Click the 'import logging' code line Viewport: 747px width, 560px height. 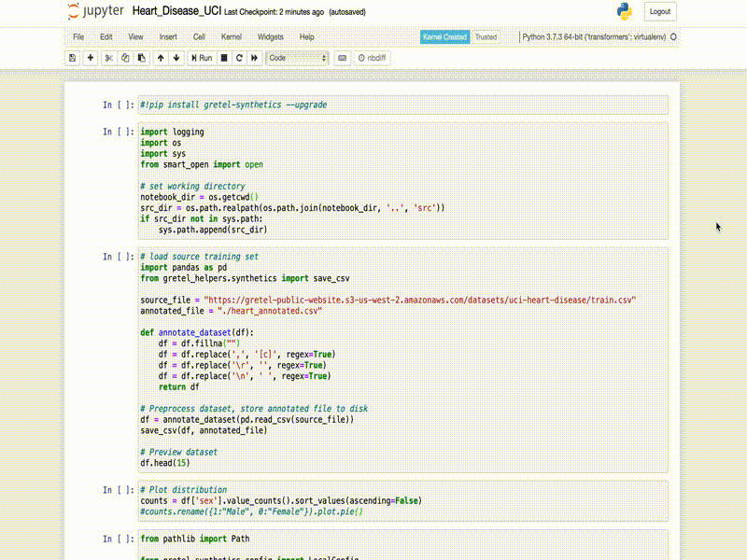pyautogui.click(x=172, y=132)
